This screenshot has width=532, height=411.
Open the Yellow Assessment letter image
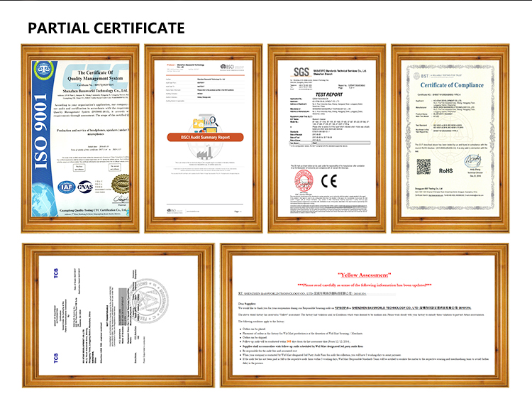[364, 315]
